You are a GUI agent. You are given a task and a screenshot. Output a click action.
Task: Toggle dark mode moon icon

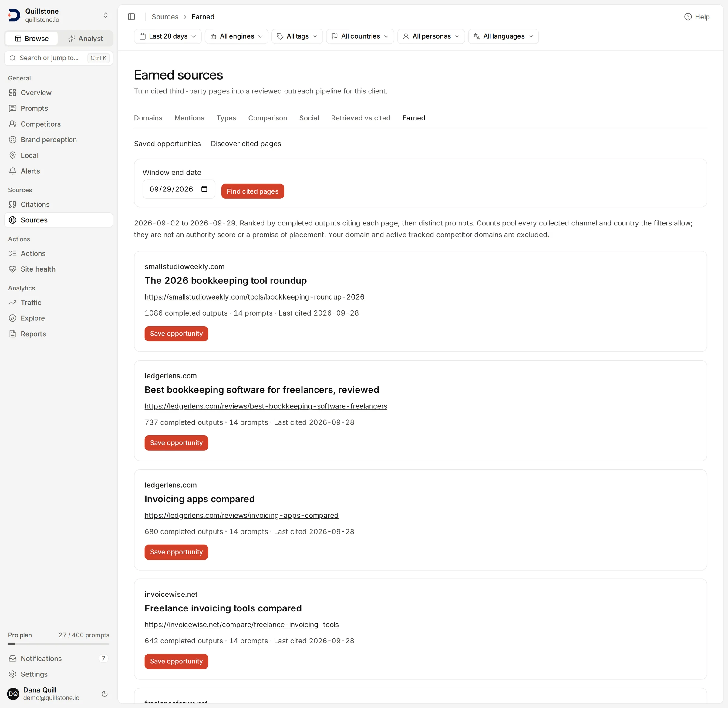point(105,694)
